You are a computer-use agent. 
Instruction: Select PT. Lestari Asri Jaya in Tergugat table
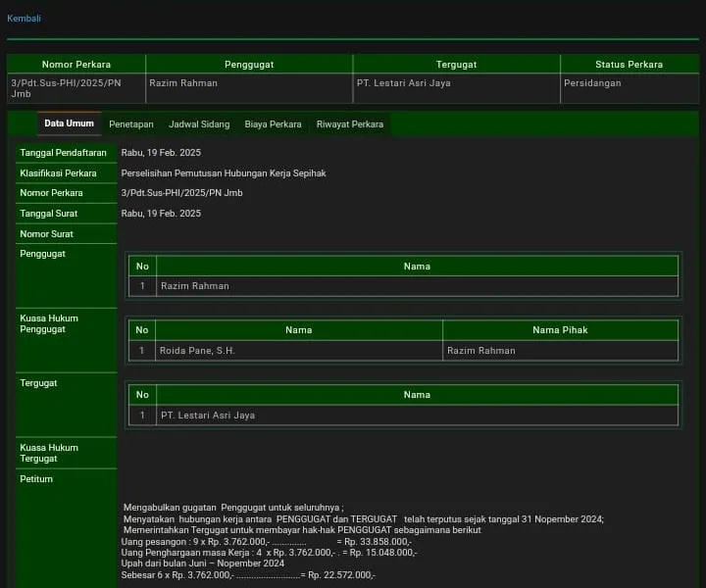click(208, 416)
